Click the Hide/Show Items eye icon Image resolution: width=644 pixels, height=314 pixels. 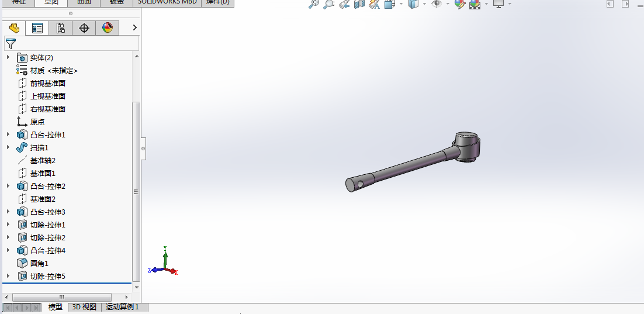437,4
